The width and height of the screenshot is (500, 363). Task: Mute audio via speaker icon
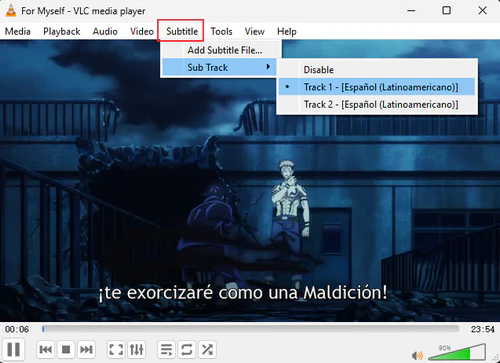[x=417, y=356]
